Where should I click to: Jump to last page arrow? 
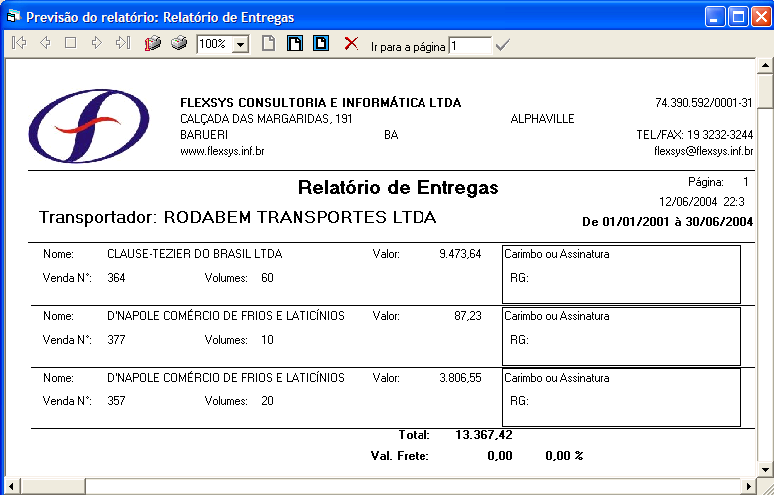tap(123, 44)
